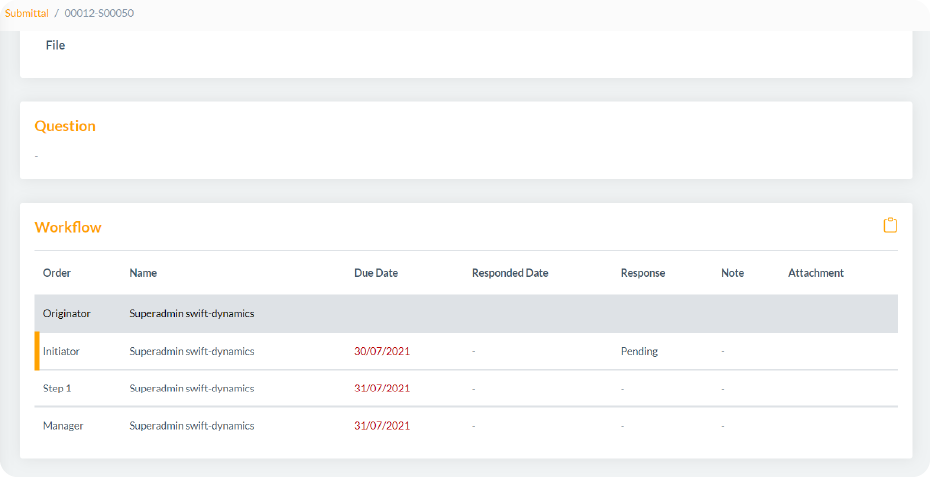Click the Name column header
The image size is (930, 477).
point(143,274)
